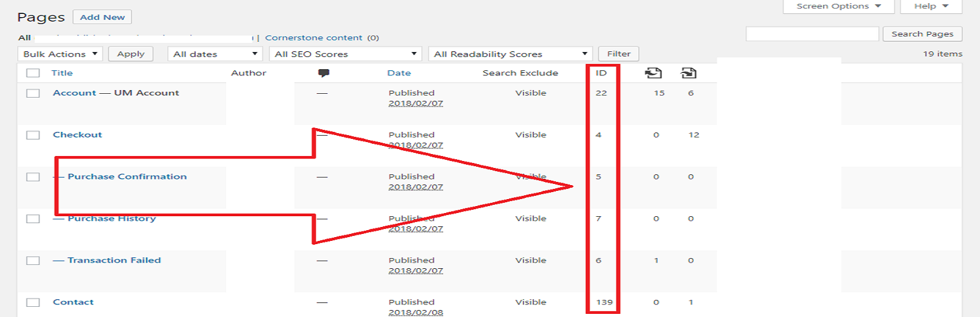Open the All Readability Scores dropdown
The image size is (980, 317).
pyautogui.click(x=510, y=54)
